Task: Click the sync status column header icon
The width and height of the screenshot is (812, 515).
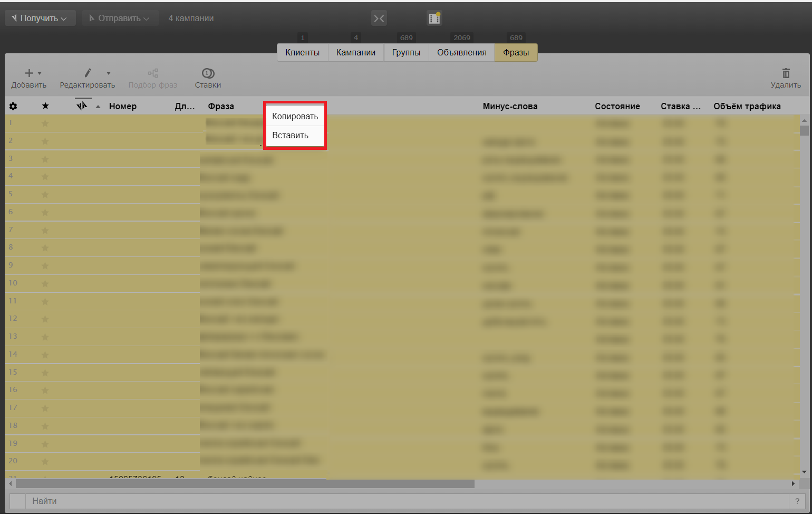Action: coord(82,107)
